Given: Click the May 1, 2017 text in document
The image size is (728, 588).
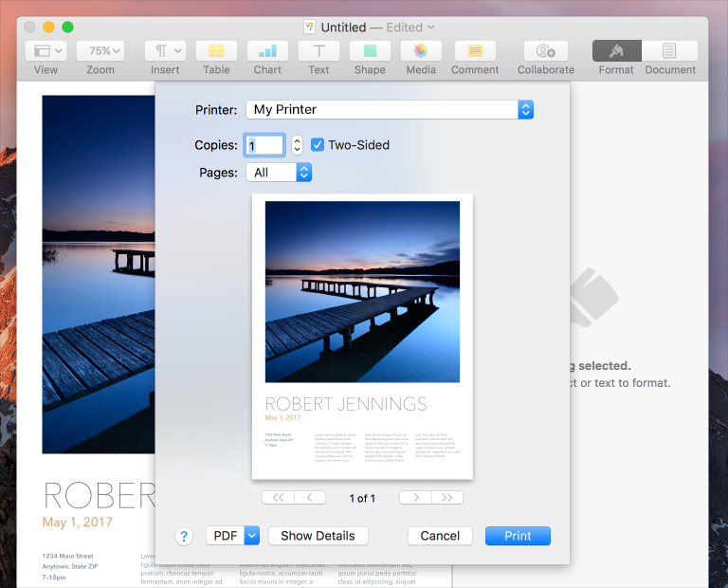Looking at the screenshot, I should tap(77, 522).
